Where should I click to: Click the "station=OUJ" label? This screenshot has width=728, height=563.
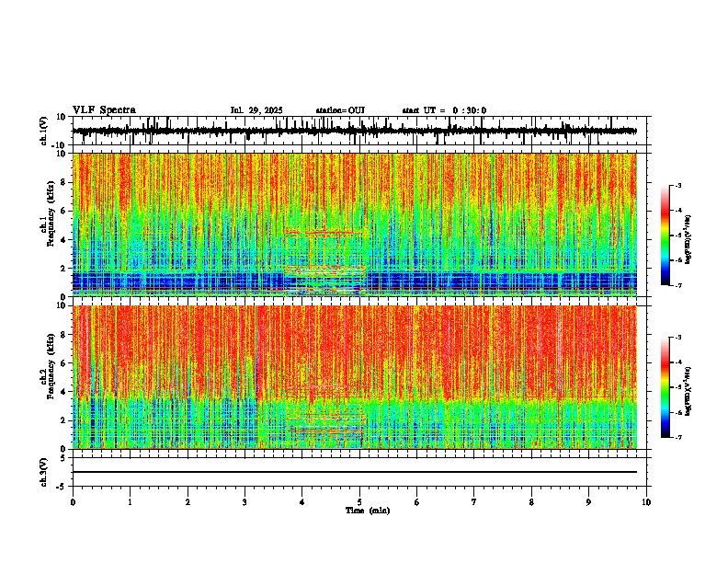(340, 110)
